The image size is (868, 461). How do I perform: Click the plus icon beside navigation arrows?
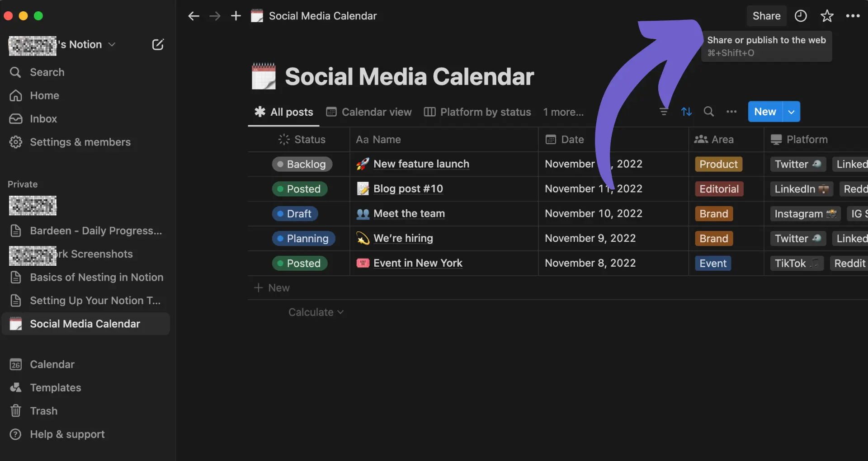coord(236,16)
